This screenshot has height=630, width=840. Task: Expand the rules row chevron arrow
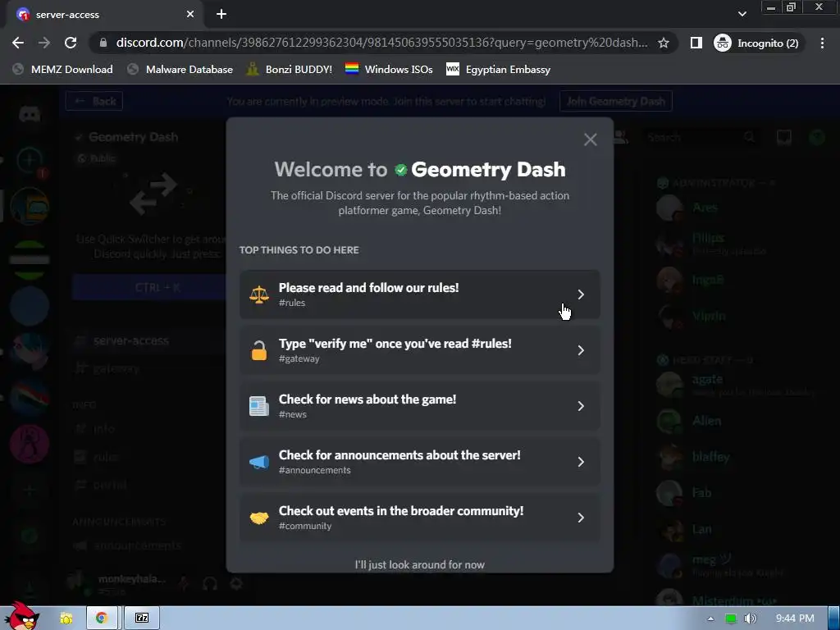(581, 294)
